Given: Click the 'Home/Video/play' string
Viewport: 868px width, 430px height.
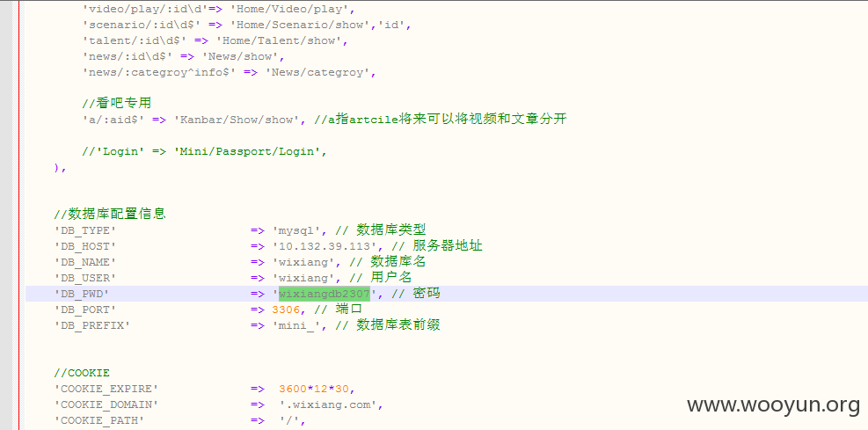Looking at the screenshot, I should (x=288, y=9).
